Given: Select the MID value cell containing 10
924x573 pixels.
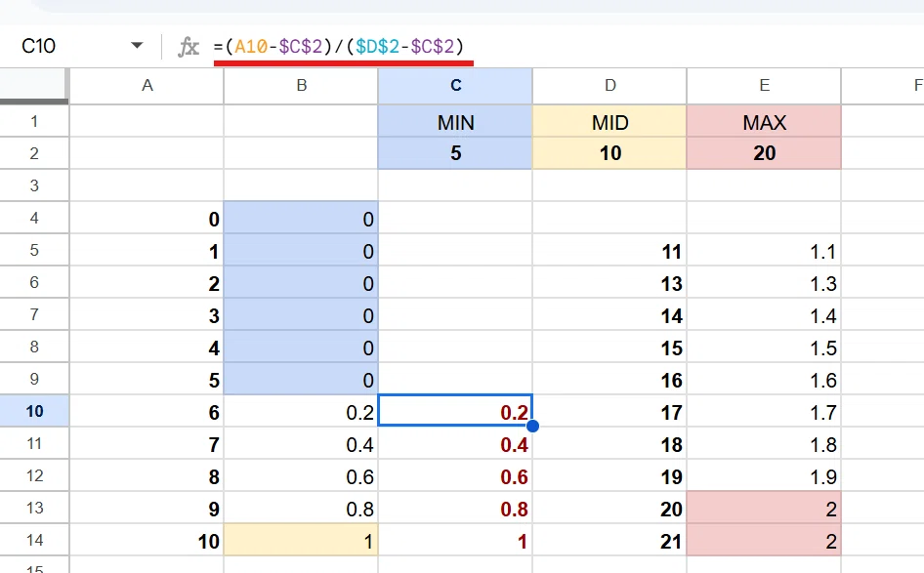Looking at the screenshot, I should coord(609,153).
